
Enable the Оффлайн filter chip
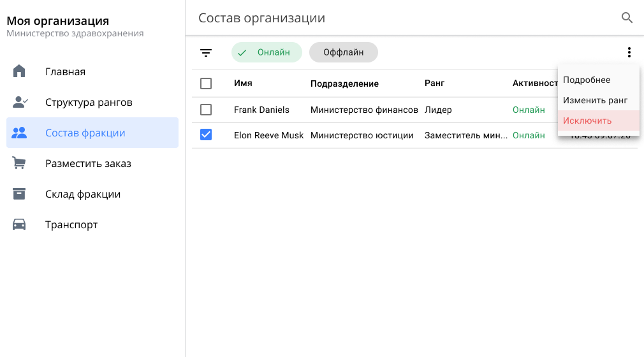tap(343, 53)
